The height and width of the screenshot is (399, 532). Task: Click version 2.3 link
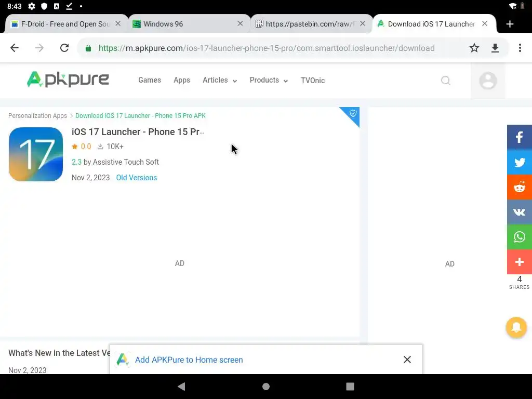coord(77,162)
